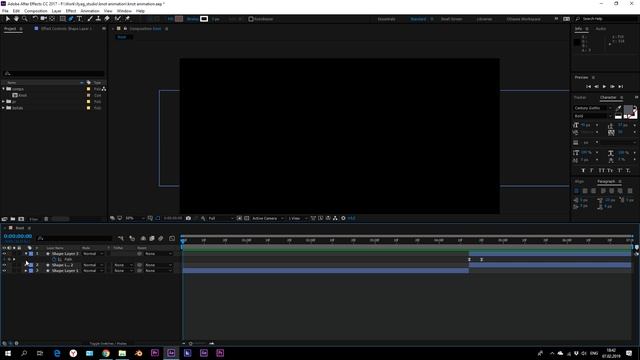Play the preview

point(604,87)
